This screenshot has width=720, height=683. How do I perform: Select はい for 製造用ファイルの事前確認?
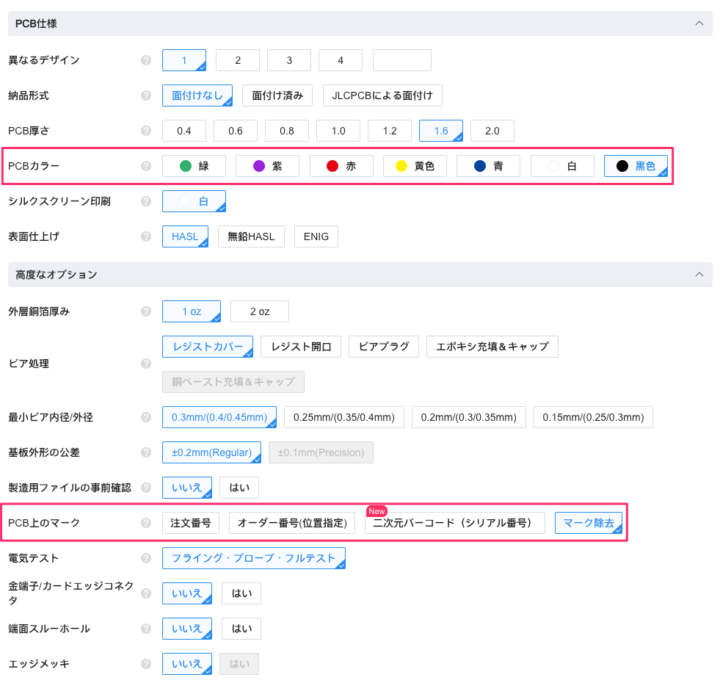(x=240, y=488)
